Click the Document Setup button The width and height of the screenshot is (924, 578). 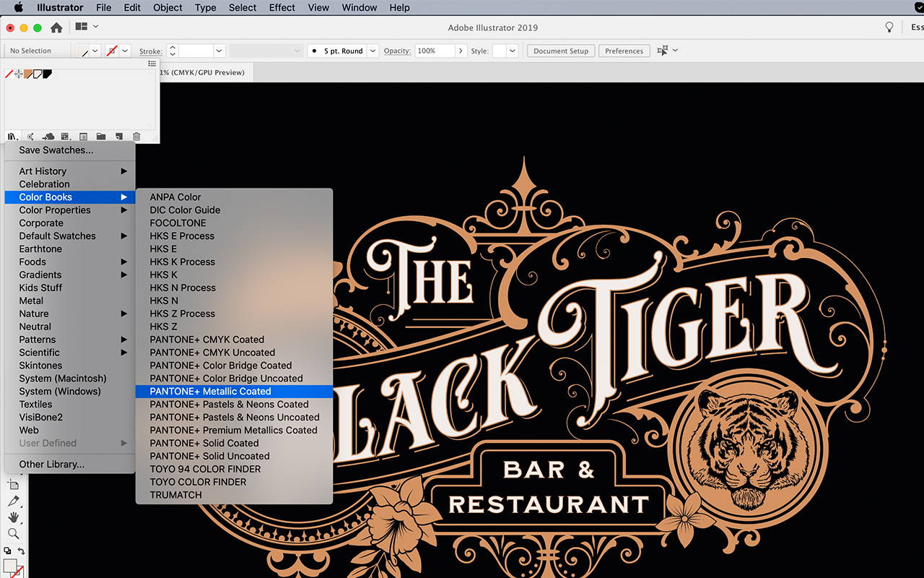[x=561, y=51]
